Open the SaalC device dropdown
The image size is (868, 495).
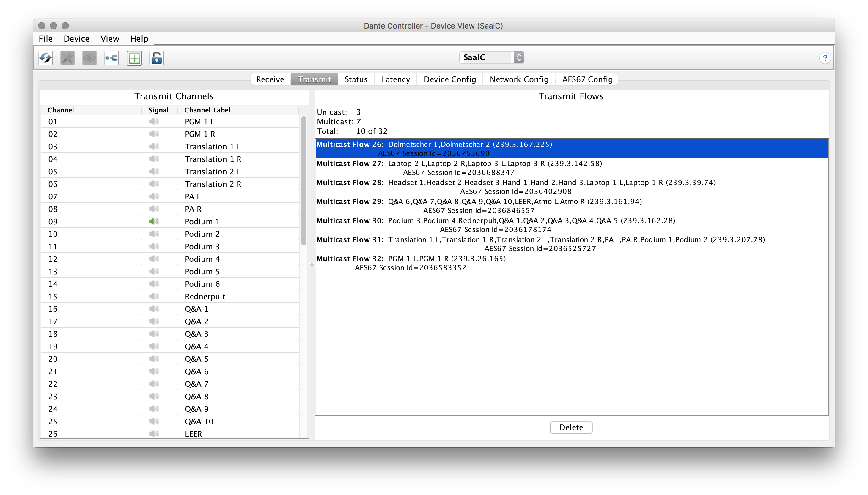(491, 57)
